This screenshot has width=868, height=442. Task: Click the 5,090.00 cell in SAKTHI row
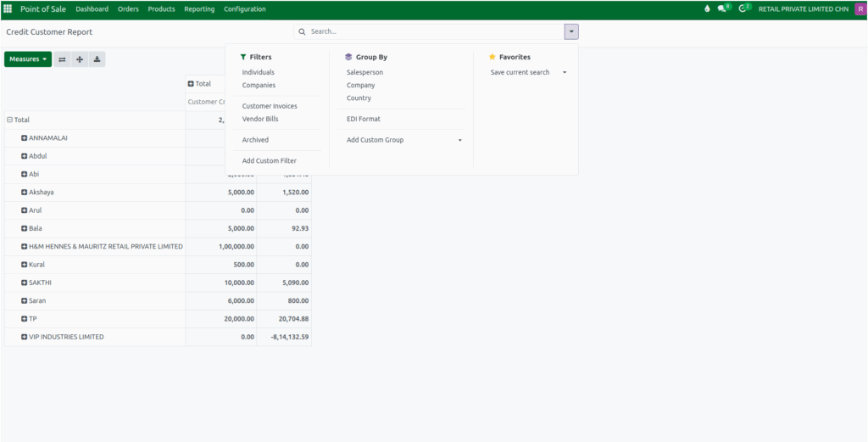point(284,283)
